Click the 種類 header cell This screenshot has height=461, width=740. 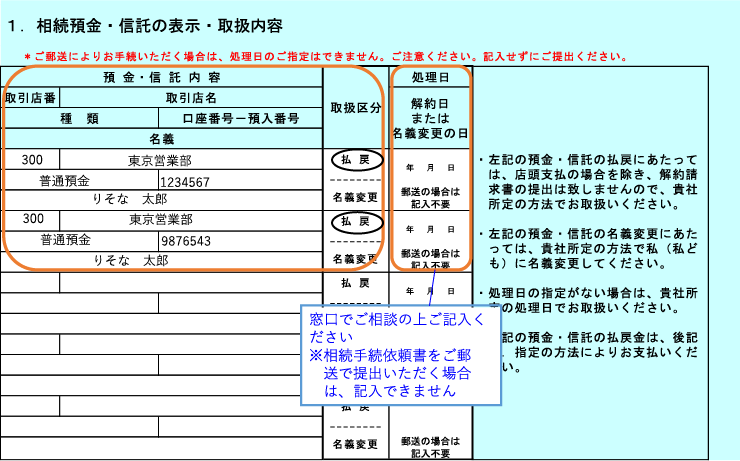pyautogui.click(x=78, y=119)
